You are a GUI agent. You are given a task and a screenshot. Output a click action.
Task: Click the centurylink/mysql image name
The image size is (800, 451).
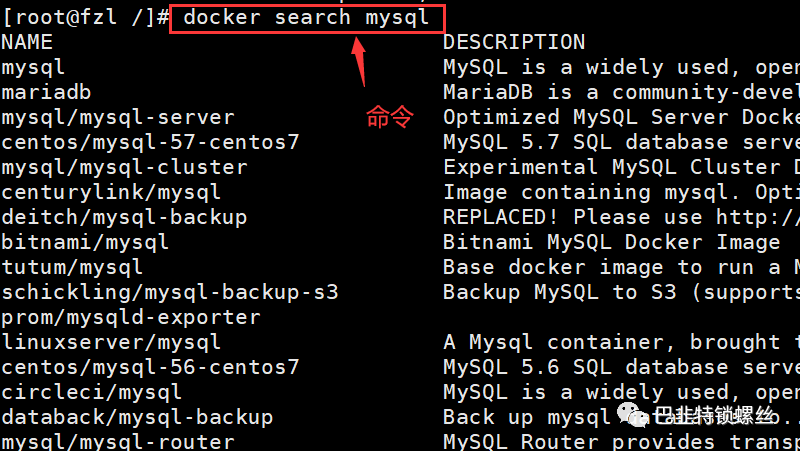(x=111, y=192)
